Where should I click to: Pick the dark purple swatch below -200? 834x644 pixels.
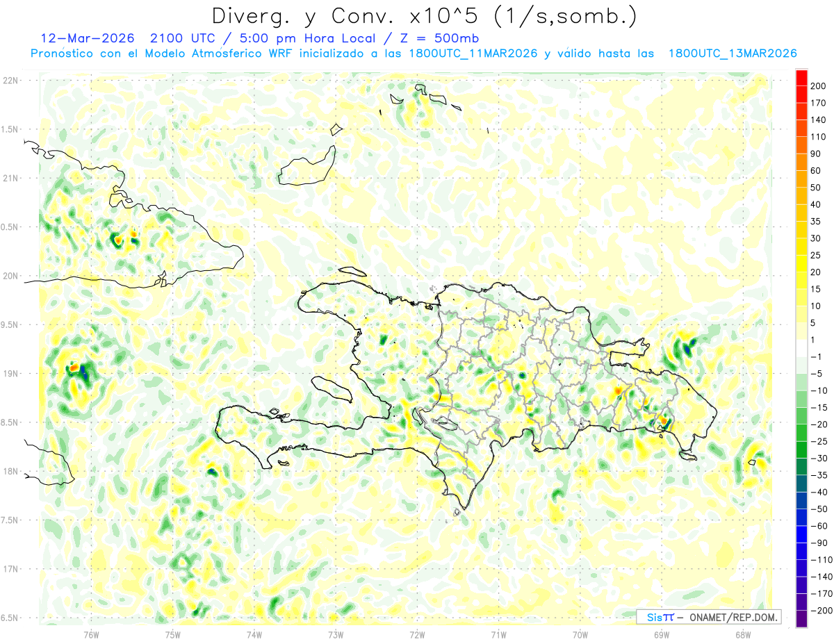coord(801,620)
